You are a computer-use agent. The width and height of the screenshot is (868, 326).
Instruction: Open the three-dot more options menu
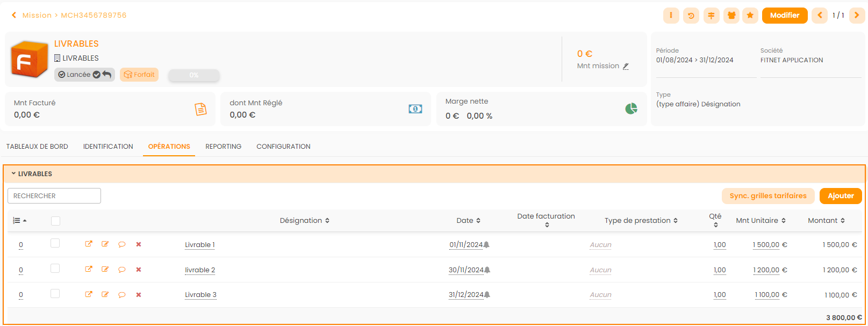click(671, 16)
